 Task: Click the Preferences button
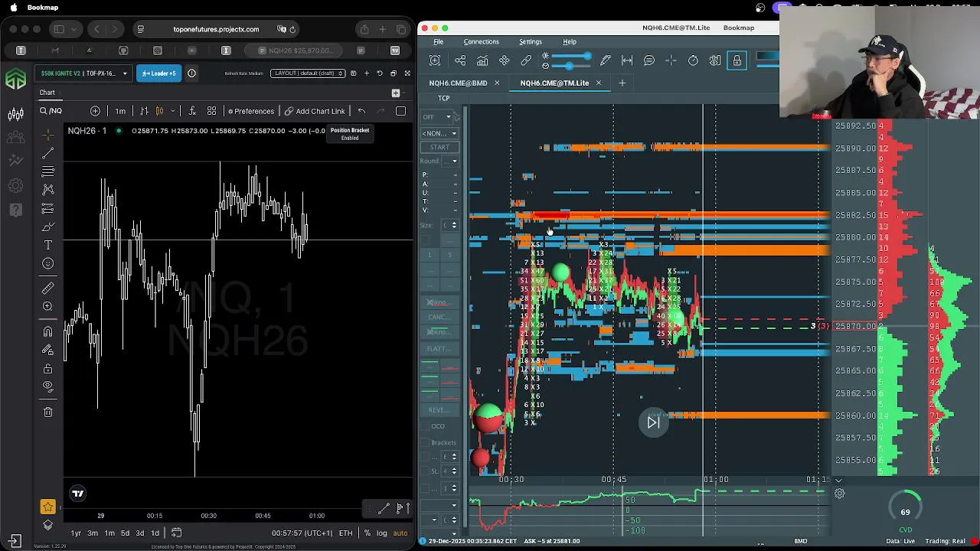pos(250,111)
